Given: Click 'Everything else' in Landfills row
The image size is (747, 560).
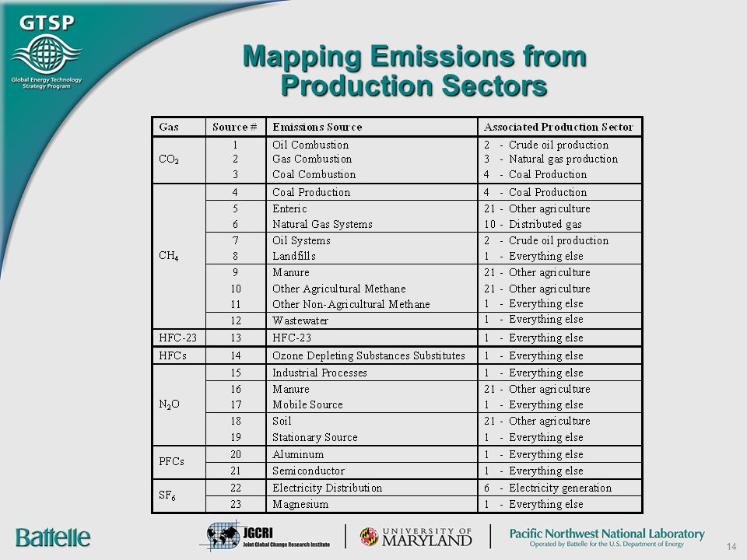Looking at the screenshot, I should pyautogui.click(x=546, y=256).
